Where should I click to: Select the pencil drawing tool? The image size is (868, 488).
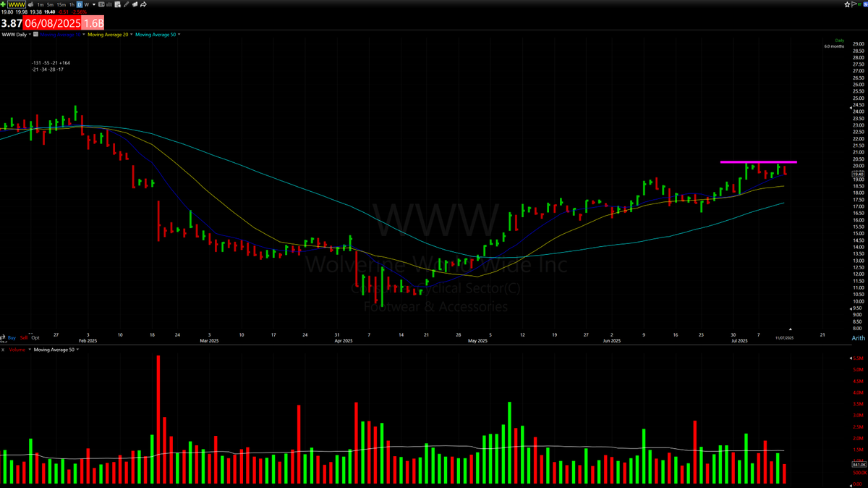126,4
